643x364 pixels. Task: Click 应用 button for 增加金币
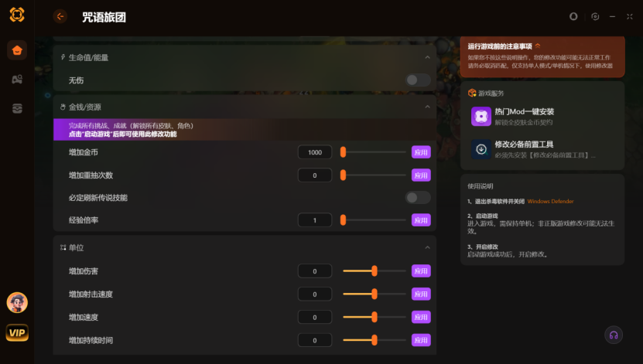pyautogui.click(x=421, y=152)
